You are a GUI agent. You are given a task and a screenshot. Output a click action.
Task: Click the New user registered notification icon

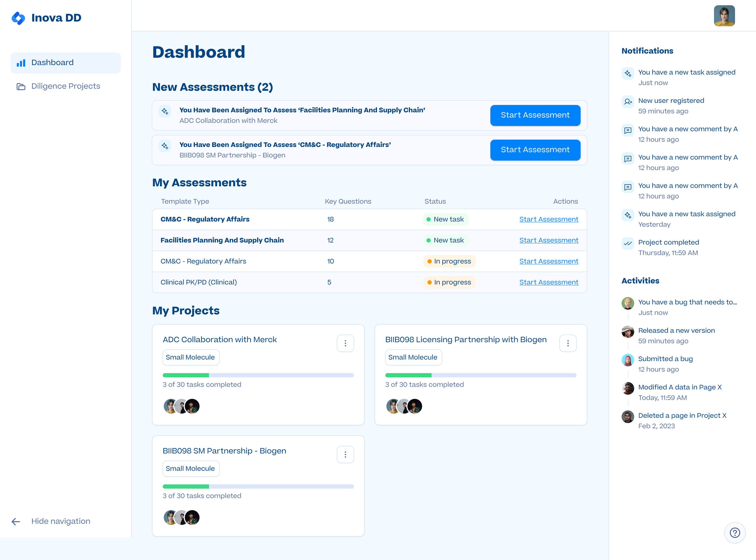click(x=628, y=101)
